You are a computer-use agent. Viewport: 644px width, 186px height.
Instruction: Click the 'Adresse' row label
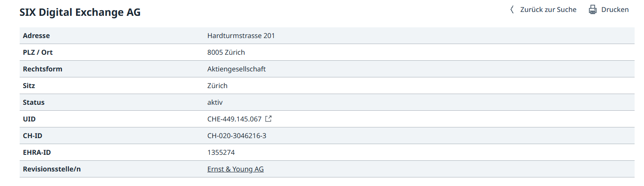pos(36,35)
